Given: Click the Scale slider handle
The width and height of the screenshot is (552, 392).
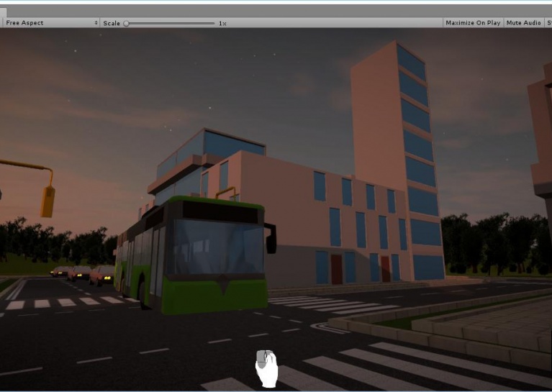Looking at the screenshot, I should pyautogui.click(x=127, y=24).
